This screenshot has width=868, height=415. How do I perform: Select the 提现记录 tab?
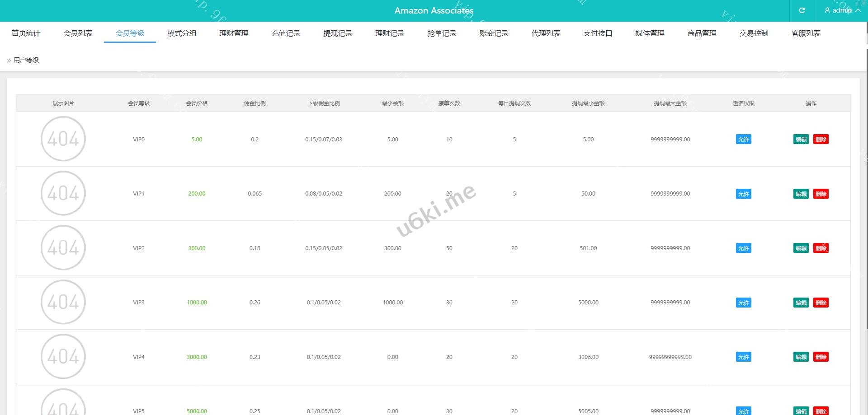coord(338,33)
